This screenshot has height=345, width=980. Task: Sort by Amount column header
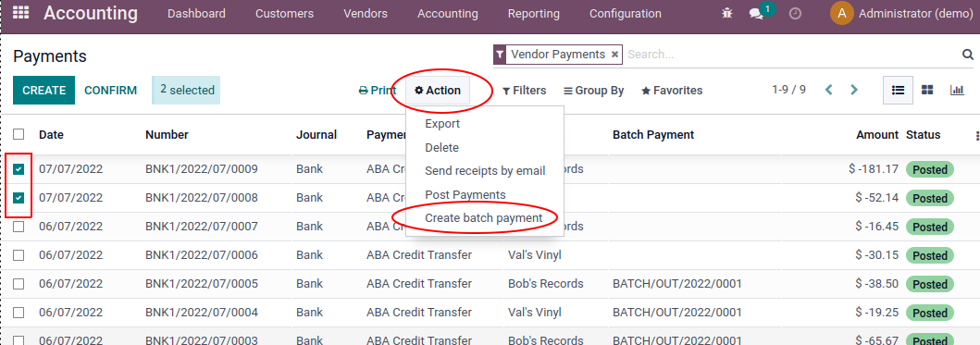click(x=877, y=134)
